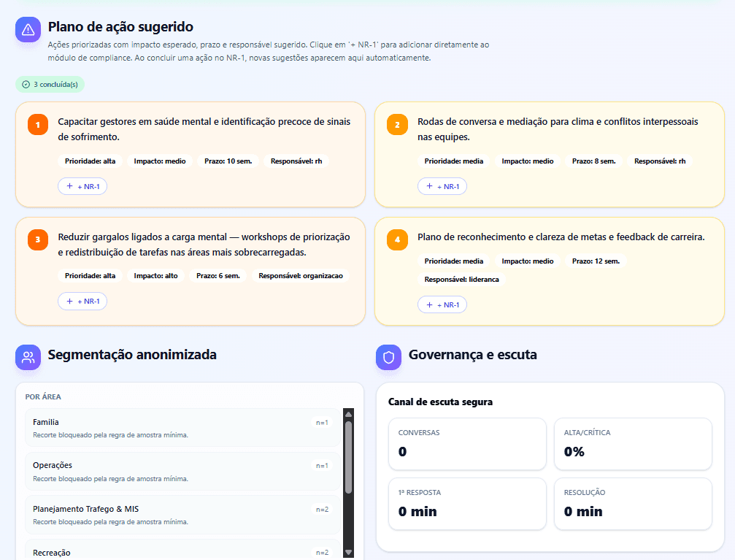Image resolution: width=735 pixels, height=560 pixels.
Task: Click Responsável: rh chip on Rodas de conversa card
Action: pyautogui.click(x=660, y=161)
